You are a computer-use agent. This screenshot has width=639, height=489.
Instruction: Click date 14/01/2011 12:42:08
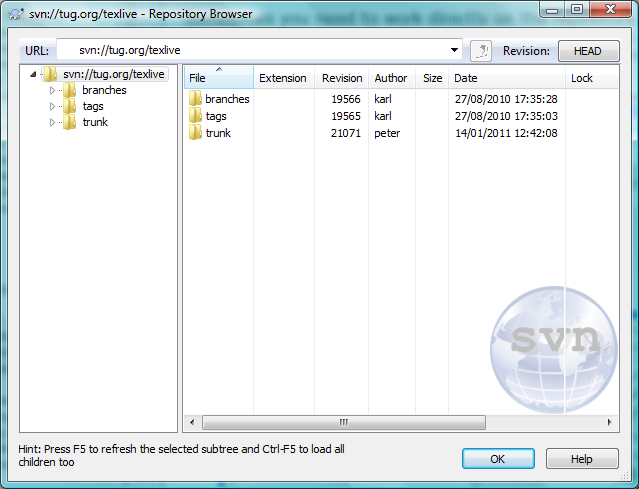click(506, 133)
